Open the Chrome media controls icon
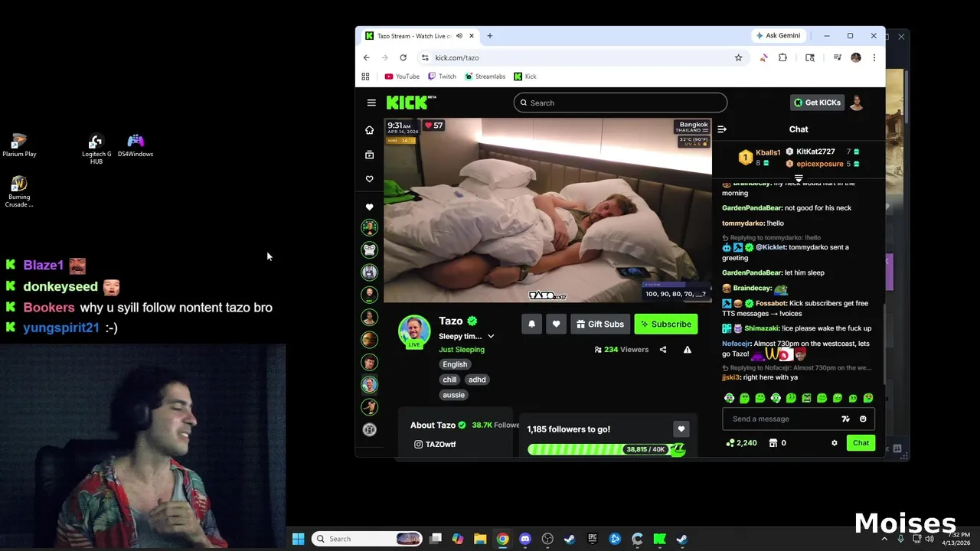 click(x=838, y=57)
